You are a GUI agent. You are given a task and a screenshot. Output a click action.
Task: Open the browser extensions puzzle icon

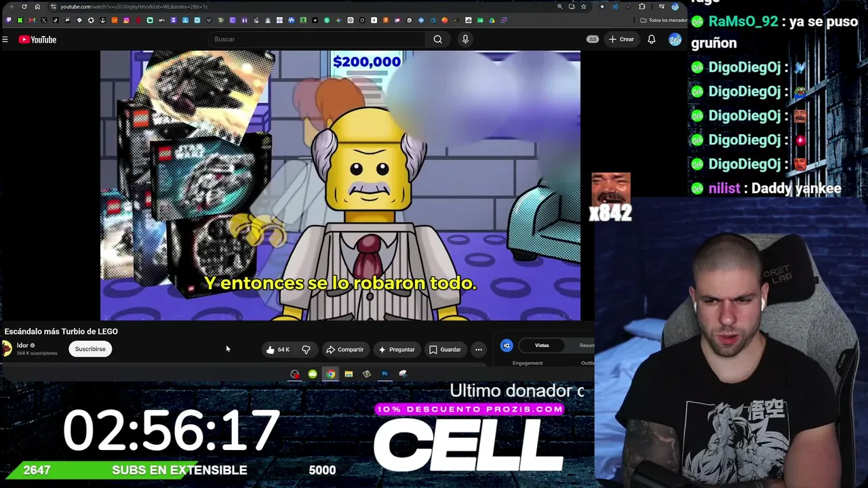point(642,7)
